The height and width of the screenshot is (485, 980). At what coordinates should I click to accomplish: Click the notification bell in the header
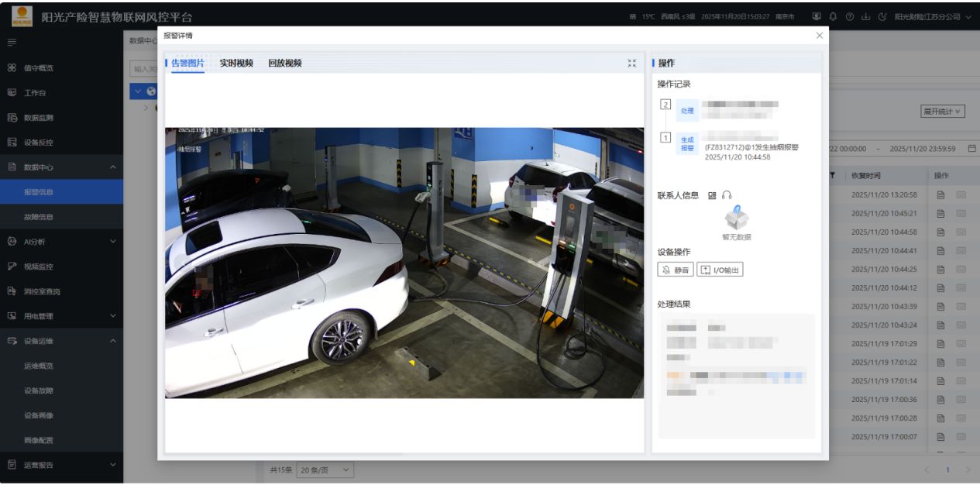click(x=833, y=17)
